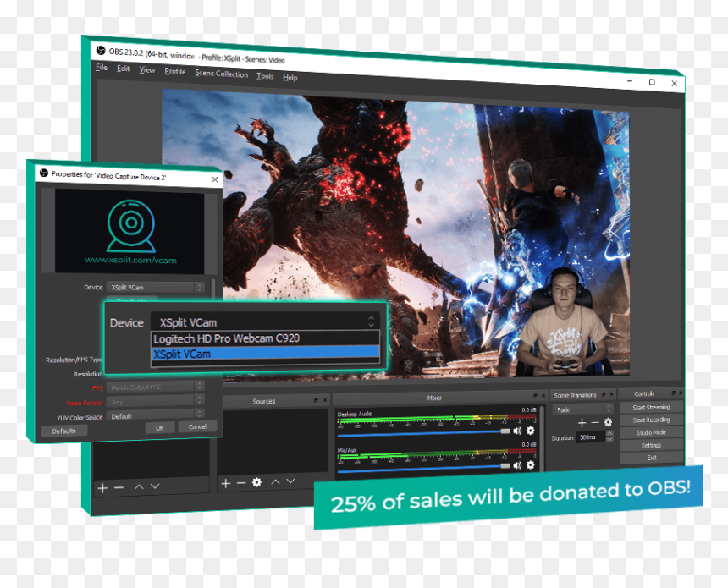Image resolution: width=728 pixels, height=588 pixels.
Task: Undock the Controls panel icon
Action: tap(673, 393)
